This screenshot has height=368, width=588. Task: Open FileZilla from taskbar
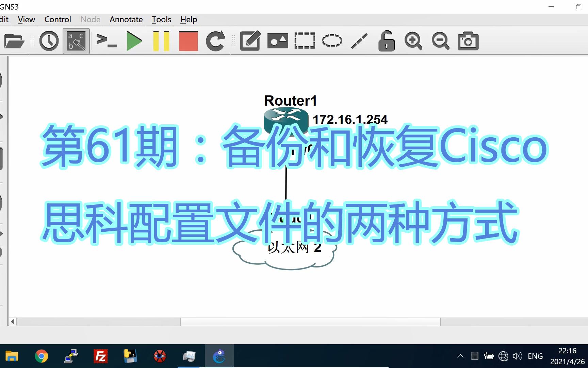coord(100,356)
